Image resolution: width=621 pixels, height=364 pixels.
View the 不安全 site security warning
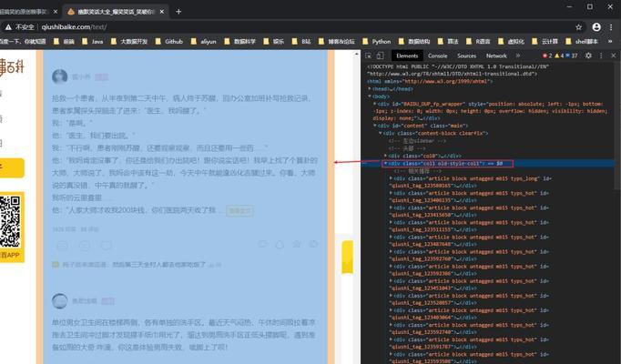pos(20,27)
